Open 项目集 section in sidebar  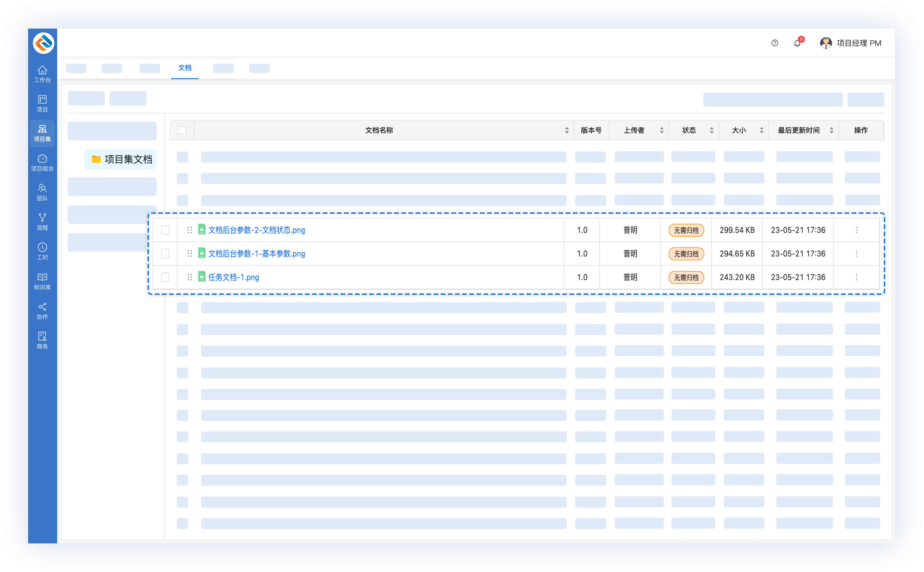(x=42, y=133)
